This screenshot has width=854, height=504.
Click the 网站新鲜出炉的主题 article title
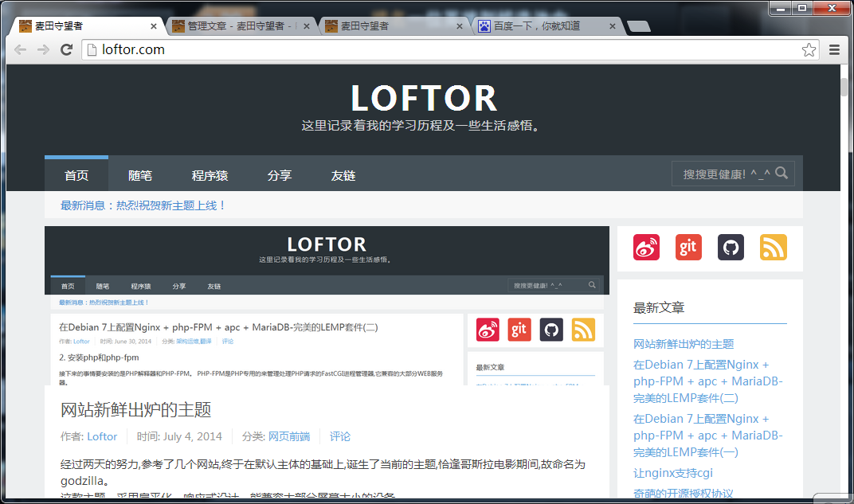coord(136,410)
